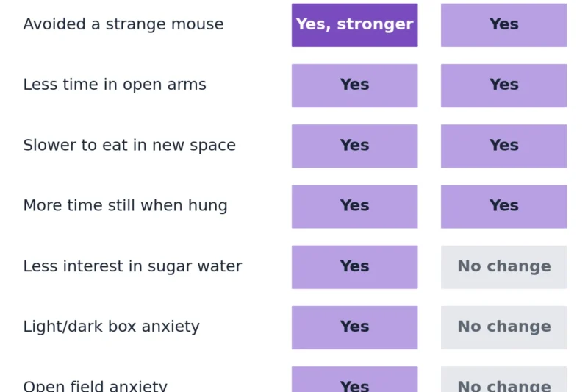Image resolution: width=588 pixels, height=392 pixels.
Task: Click the Yes cell for sugar water row
Action: (x=354, y=267)
